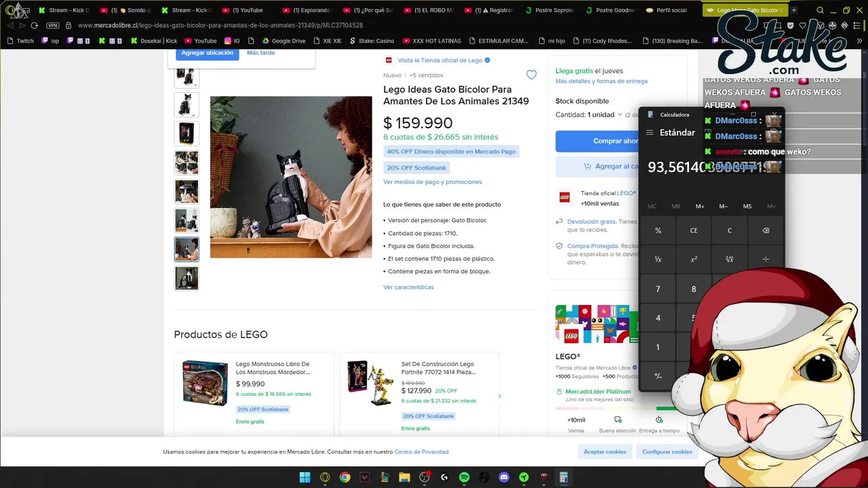
Task: Click the percent key in Calculator
Action: (658, 230)
